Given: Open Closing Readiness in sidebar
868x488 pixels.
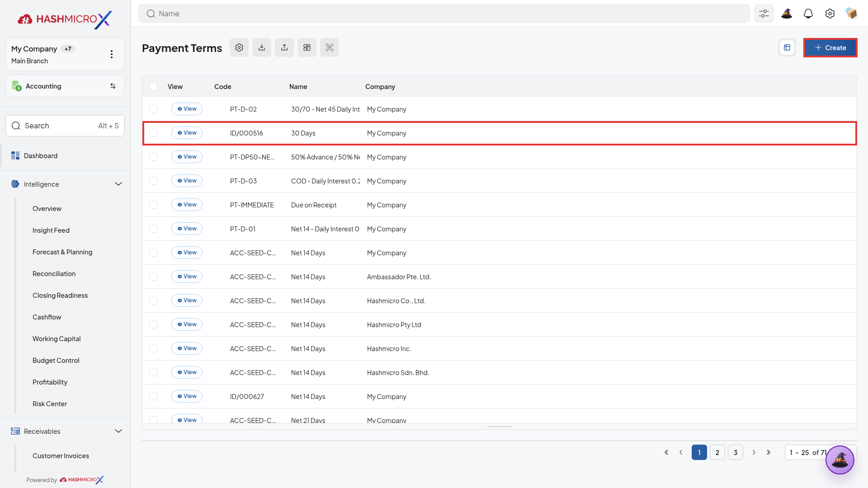Looking at the screenshot, I should click(60, 296).
